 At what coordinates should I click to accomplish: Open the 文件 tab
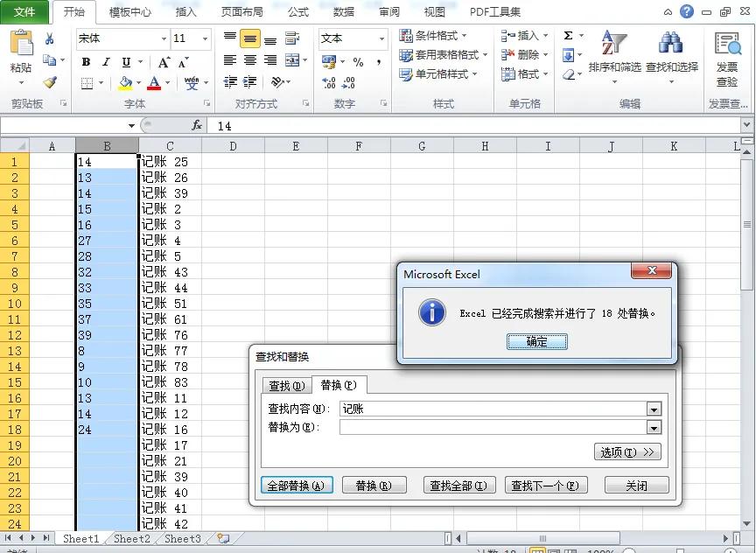(24, 11)
